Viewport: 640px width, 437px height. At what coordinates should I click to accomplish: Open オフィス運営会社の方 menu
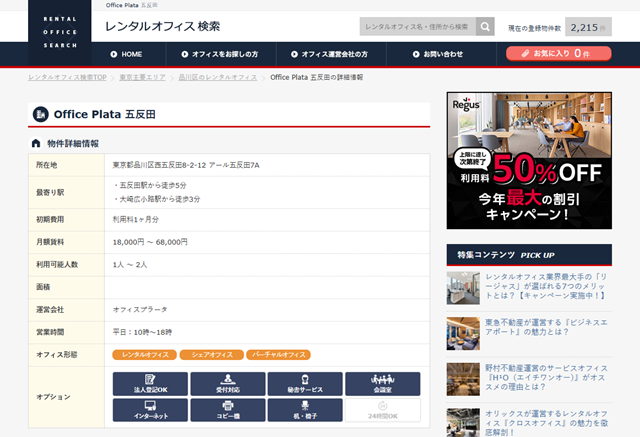point(328,54)
